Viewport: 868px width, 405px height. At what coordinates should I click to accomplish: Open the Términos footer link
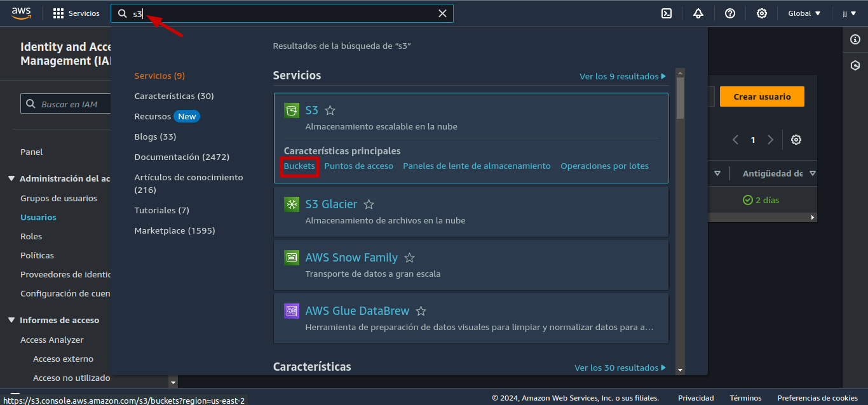[745, 398]
